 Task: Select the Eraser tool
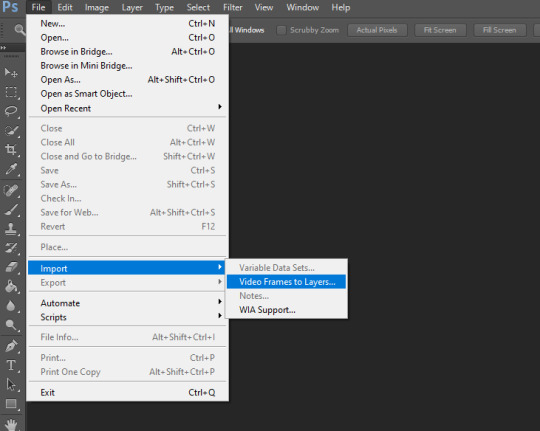click(11, 267)
